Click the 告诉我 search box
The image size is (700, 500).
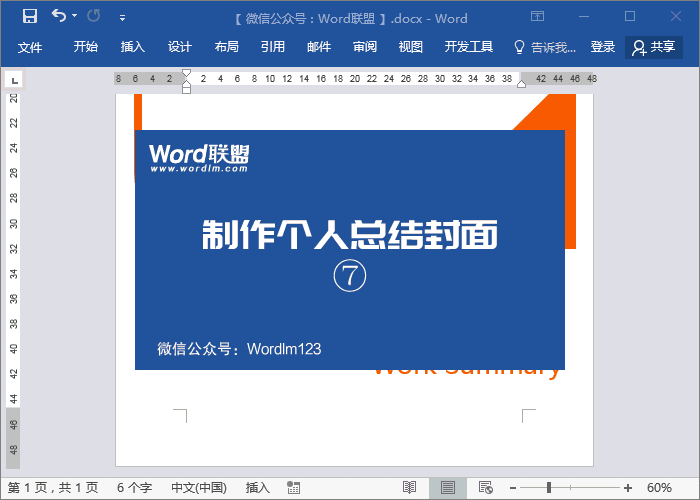point(553,47)
